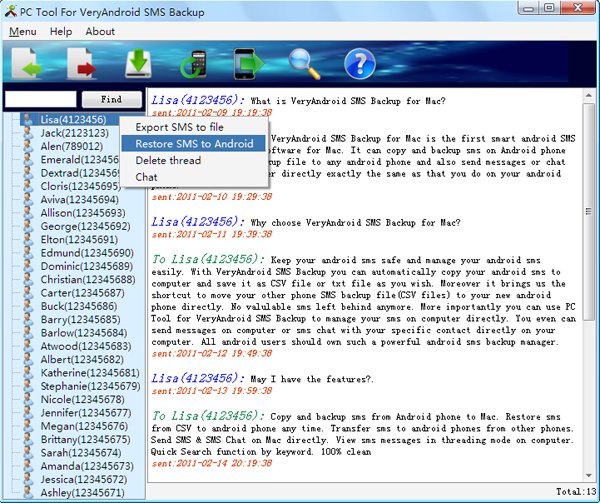The height and width of the screenshot is (503, 600).
Task: Click the contact avatar icon beside Jack(2123123)
Action: tap(28, 133)
